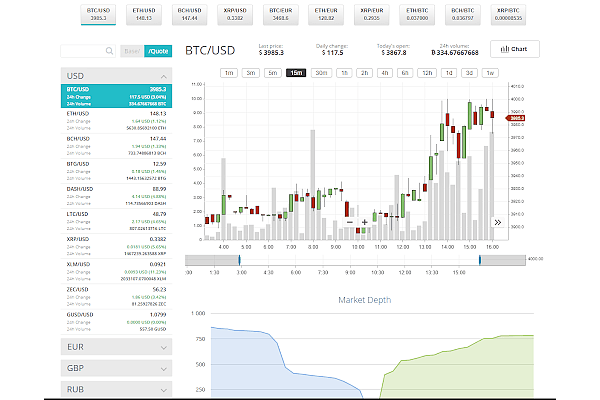Expand the RUB market section
Viewport: 600px width, 400px height.
click(x=116, y=387)
